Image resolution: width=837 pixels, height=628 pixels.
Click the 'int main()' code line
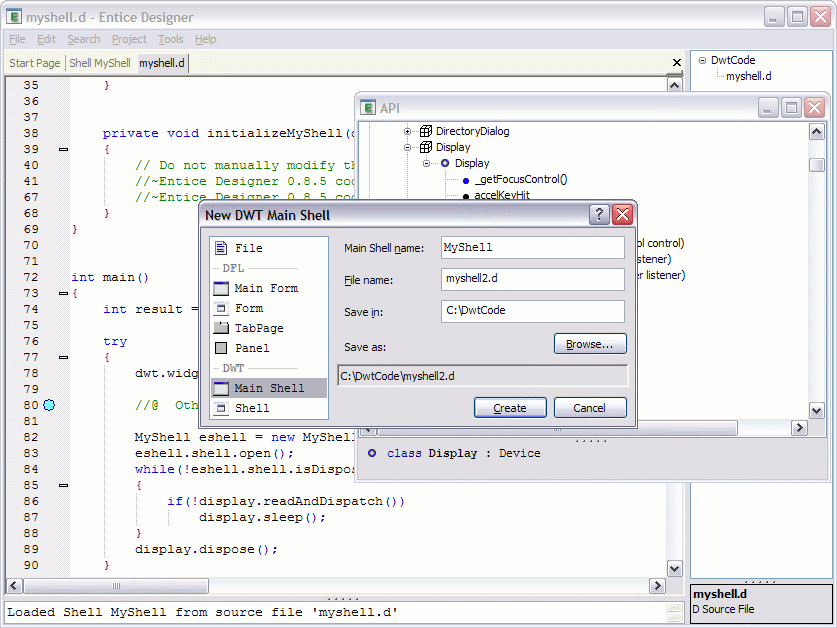point(110,278)
